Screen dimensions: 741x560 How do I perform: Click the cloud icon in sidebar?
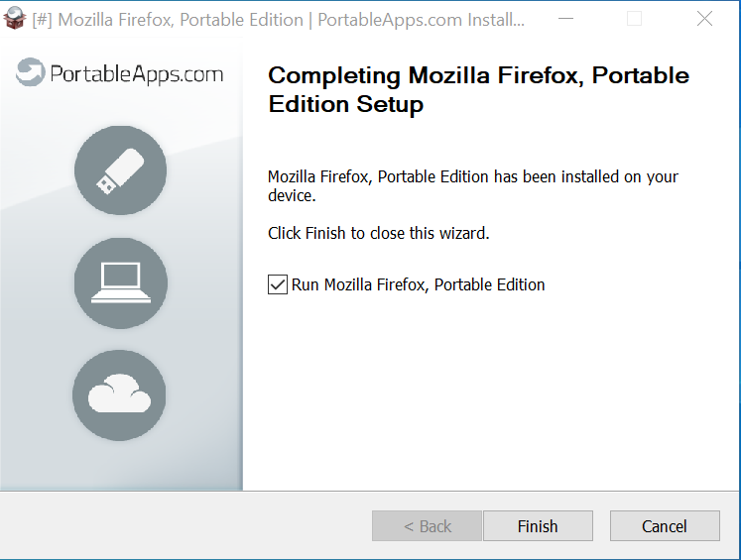119,395
